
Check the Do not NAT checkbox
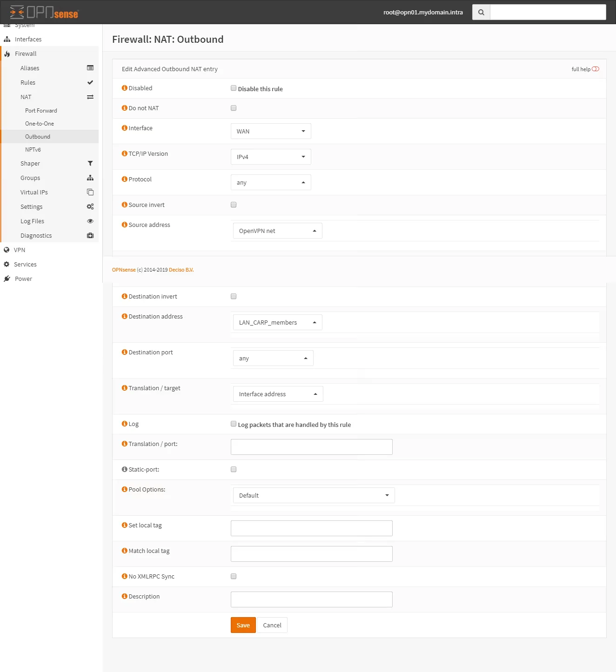[x=233, y=107]
